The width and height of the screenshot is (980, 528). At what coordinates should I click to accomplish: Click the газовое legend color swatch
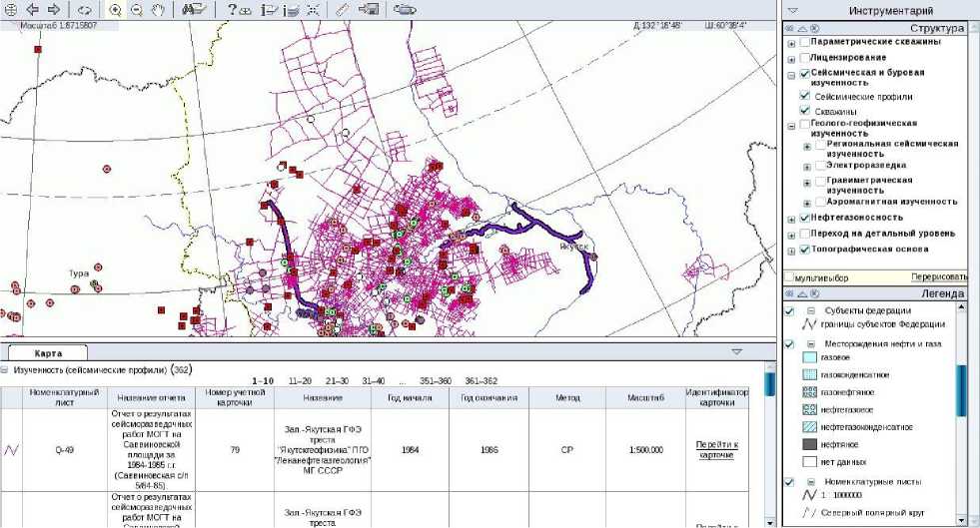(810, 356)
